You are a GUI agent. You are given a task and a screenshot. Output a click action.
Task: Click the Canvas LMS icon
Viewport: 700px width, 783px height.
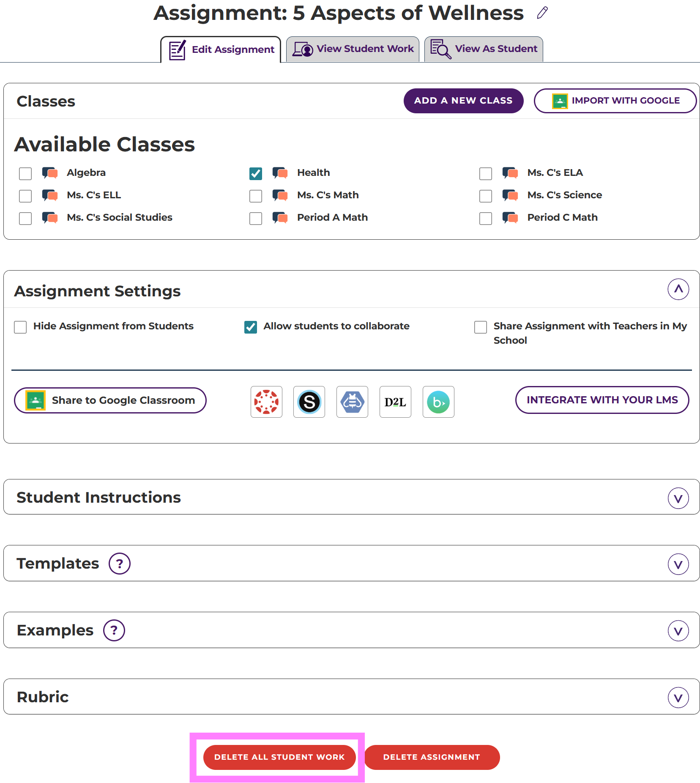click(x=266, y=402)
